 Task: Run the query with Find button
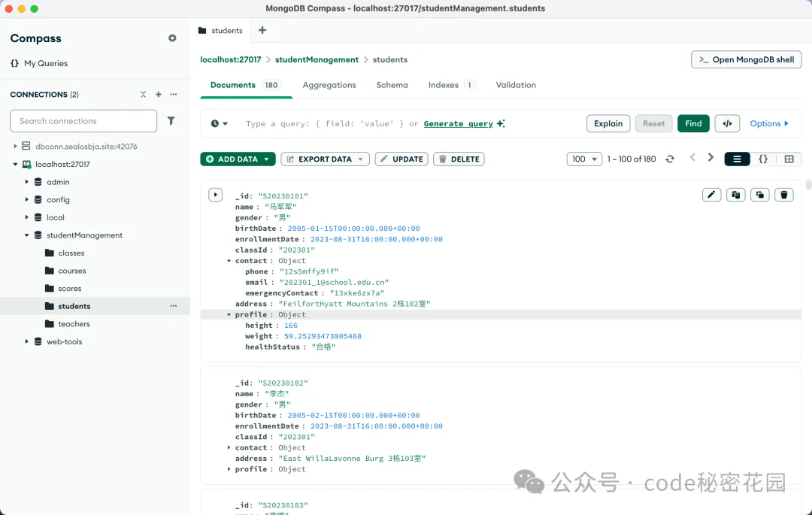pyautogui.click(x=693, y=123)
